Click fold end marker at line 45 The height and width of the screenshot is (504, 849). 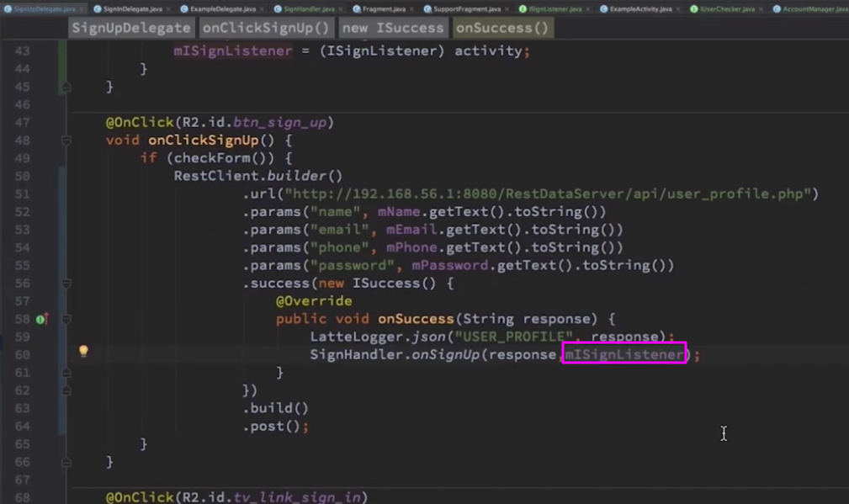point(66,87)
